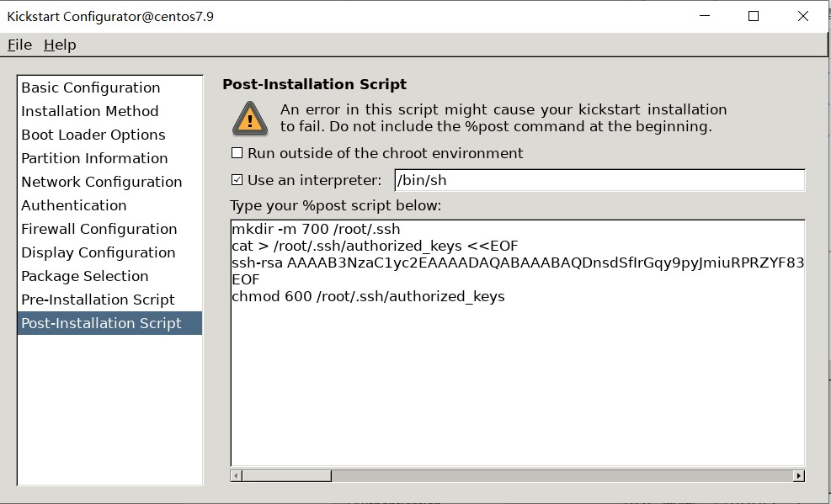Select the Authentication section
The height and width of the screenshot is (504, 831).
tap(109, 205)
